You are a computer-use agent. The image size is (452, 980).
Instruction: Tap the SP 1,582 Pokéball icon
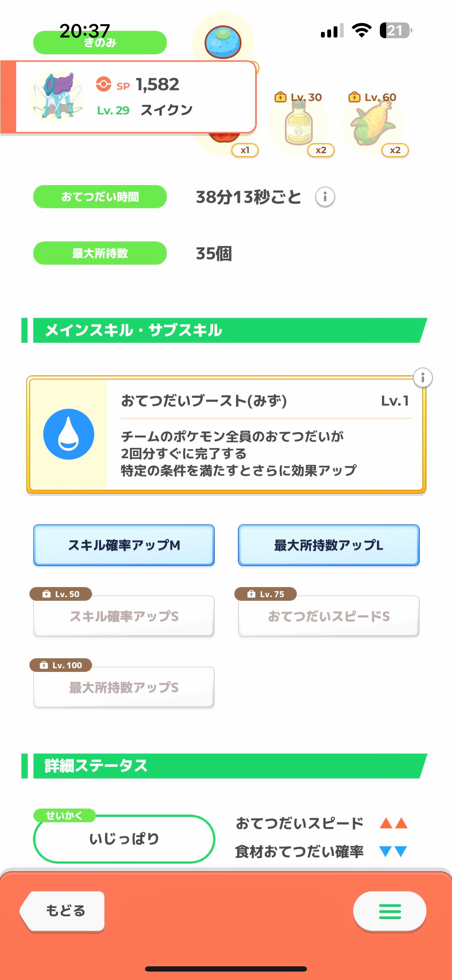(103, 84)
